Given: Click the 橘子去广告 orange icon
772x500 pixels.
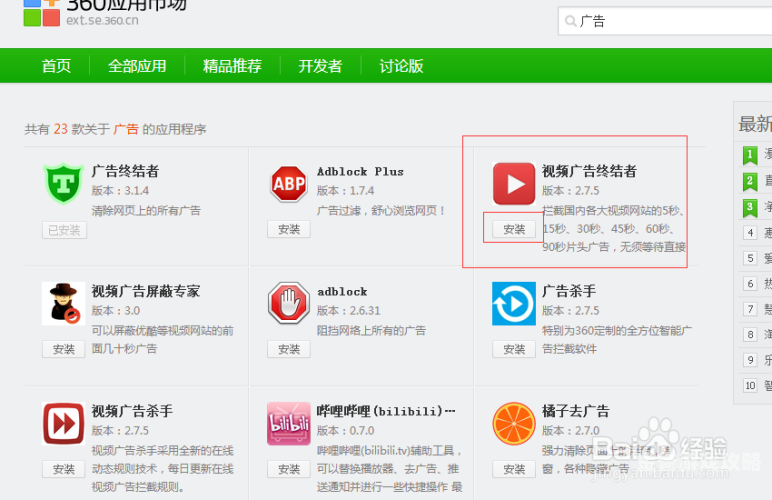Looking at the screenshot, I should [x=514, y=424].
